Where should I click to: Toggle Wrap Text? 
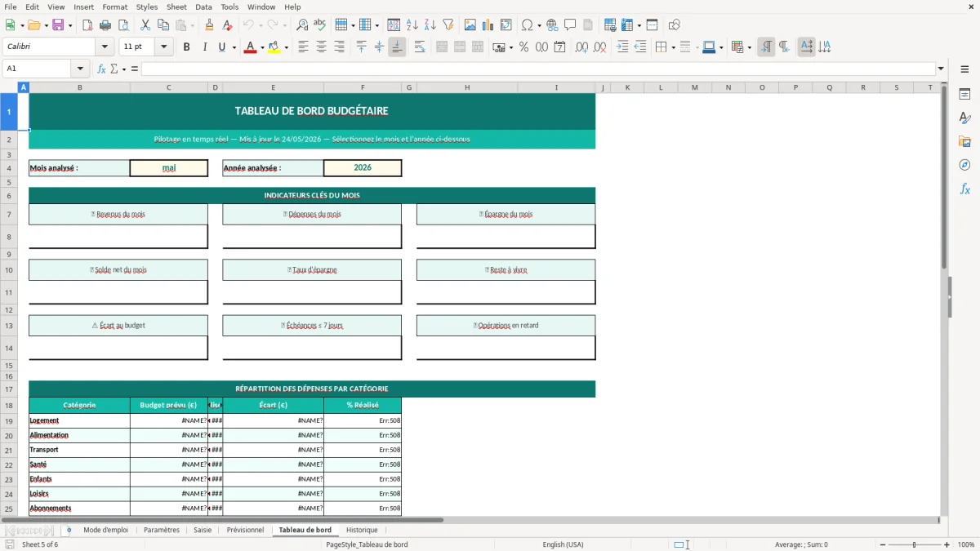click(x=420, y=47)
